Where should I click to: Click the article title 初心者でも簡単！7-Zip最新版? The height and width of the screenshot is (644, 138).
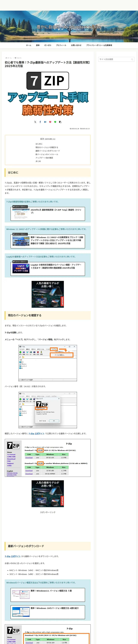(x=48, y=64)
